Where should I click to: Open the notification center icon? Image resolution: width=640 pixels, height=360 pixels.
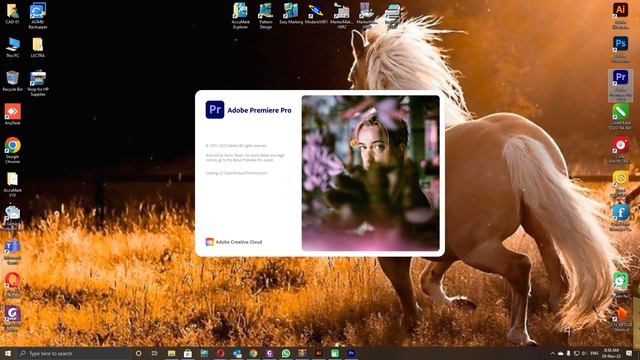(629, 353)
